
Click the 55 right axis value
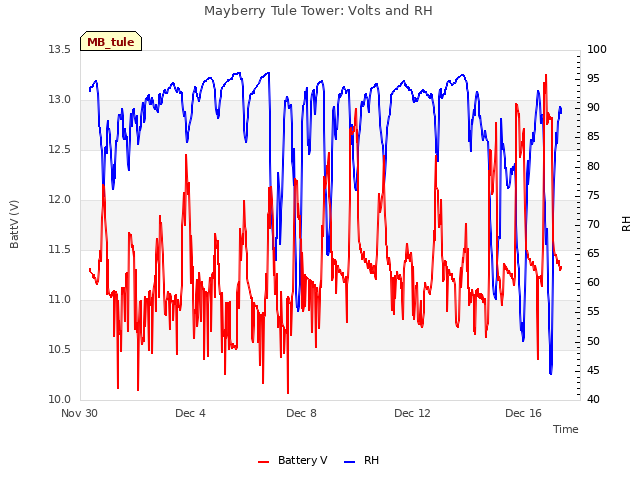[593, 311]
